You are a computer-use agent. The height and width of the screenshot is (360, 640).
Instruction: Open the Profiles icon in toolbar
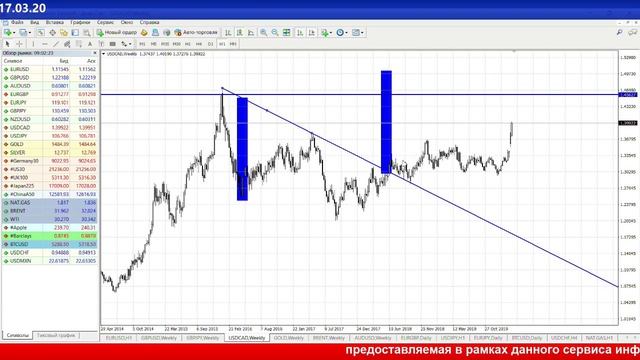23,32
